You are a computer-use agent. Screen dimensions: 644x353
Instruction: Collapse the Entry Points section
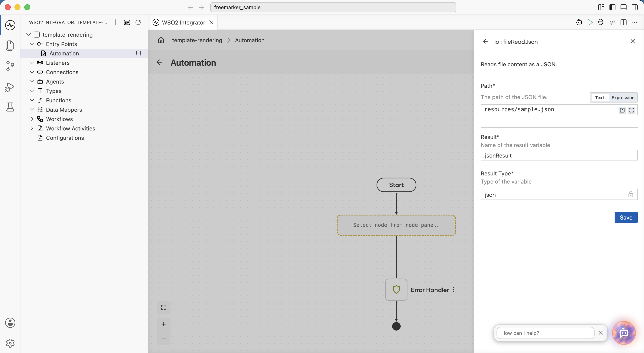[32, 44]
